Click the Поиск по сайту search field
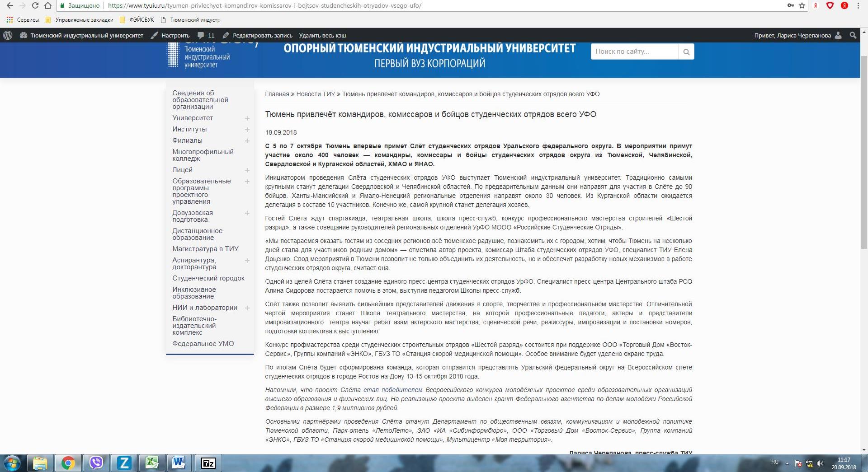The width and height of the screenshot is (868, 472). pyautogui.click(x=634, y=51)
